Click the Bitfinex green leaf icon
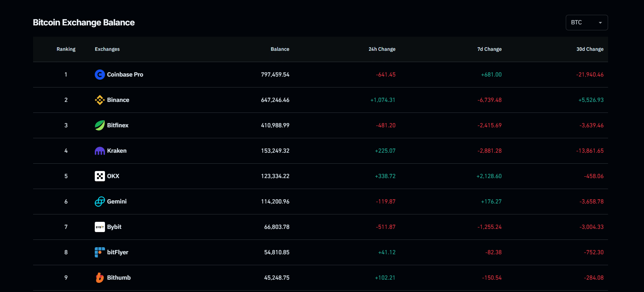The height and width of the screenshot is (292, 644). 100,125
